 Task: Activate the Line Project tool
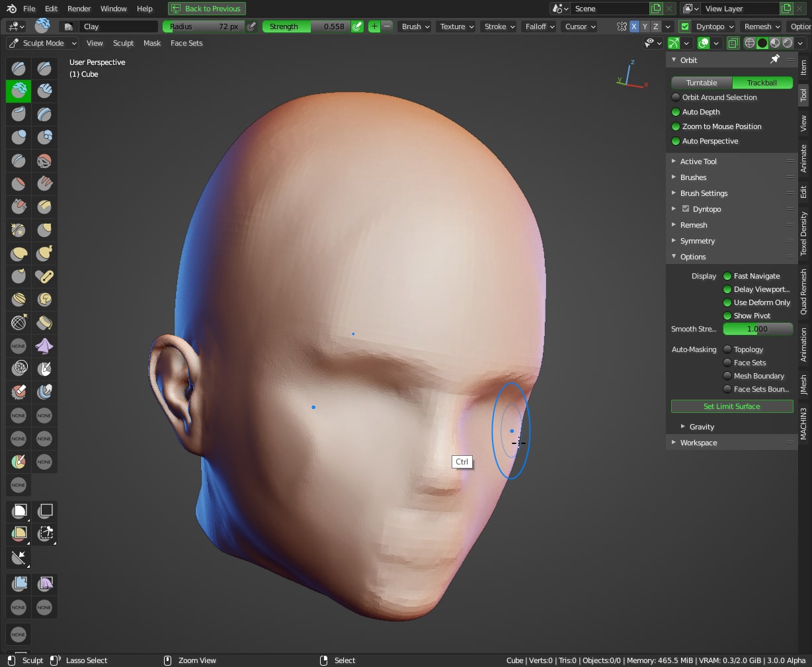point(19,557)
